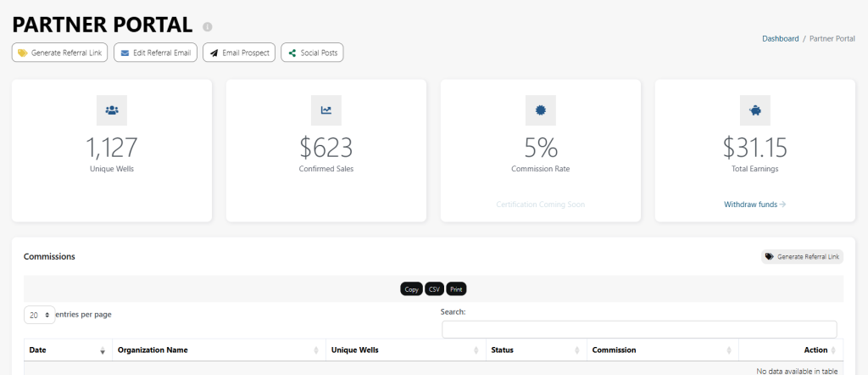
Task: Sort by Organization Name column
Action: pyautogui.click(x=219, y=350)
